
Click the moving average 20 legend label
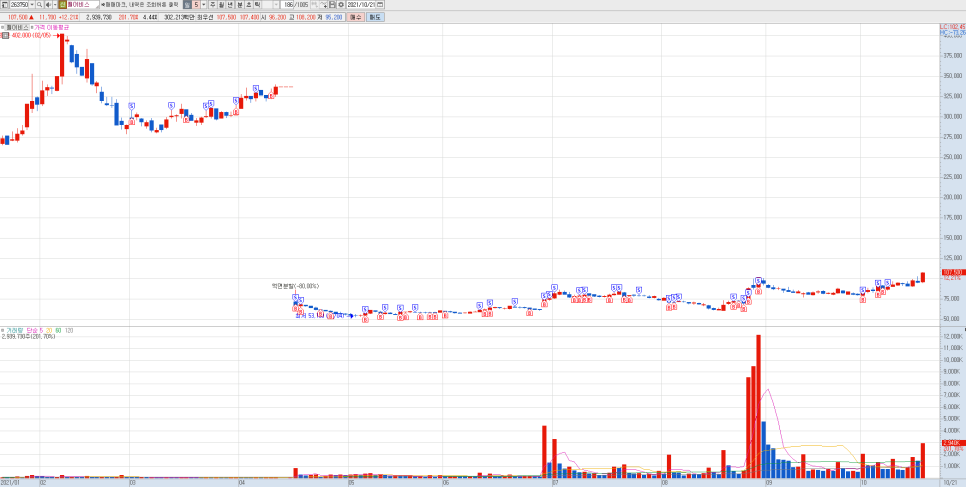click(49, 330)
